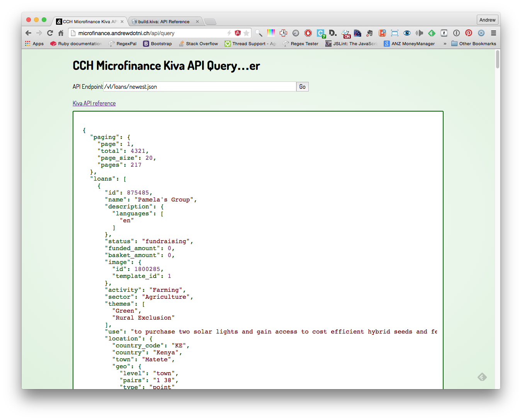The width and height of the screenshot is (522, 420).
Task: Reload the current page
Action: [x=50, y=33]
